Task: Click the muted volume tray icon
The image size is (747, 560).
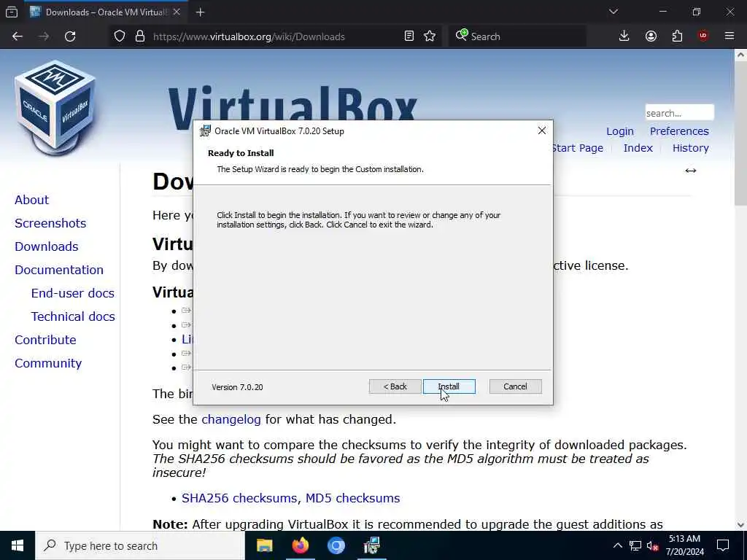Action: pyautogui.click(x=652, y=545)
